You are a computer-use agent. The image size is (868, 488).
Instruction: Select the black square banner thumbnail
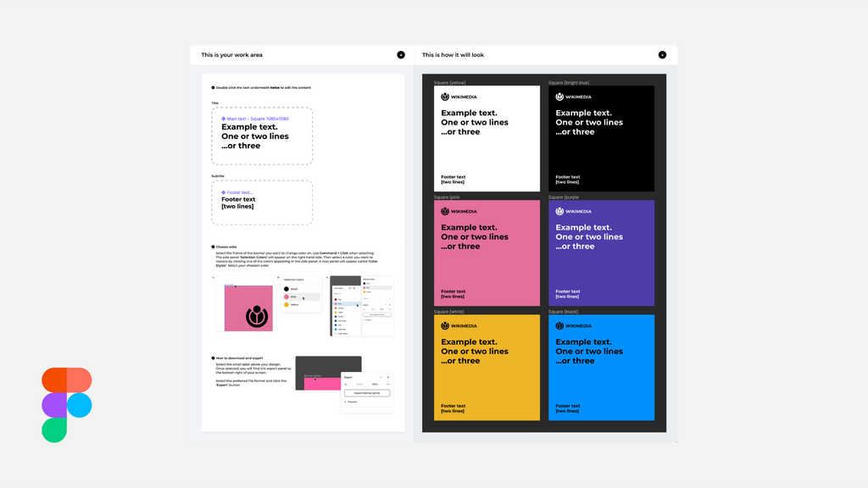click(x=601, y=138)
